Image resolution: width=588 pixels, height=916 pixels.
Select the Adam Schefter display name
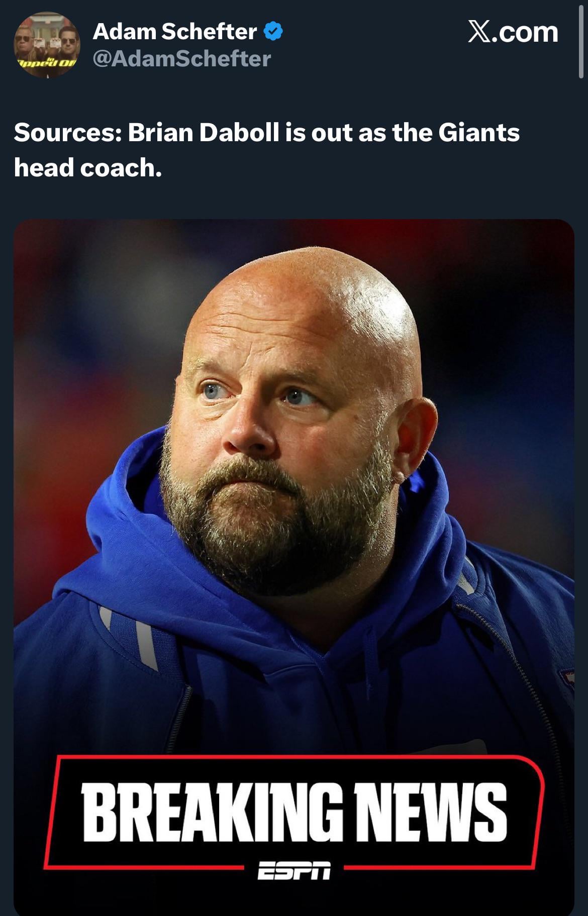pyautogui.click(x=175, y=32)
